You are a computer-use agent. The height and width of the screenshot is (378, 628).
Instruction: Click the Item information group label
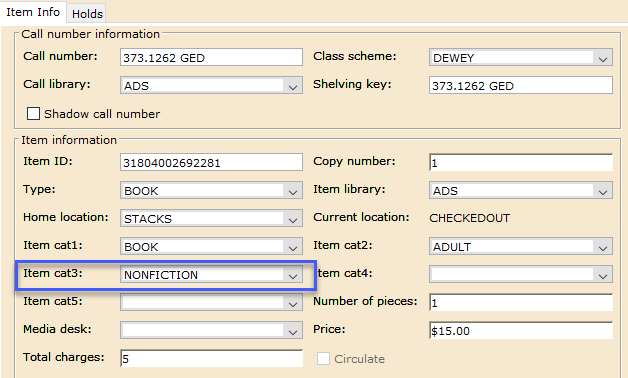tap(69, 140)
